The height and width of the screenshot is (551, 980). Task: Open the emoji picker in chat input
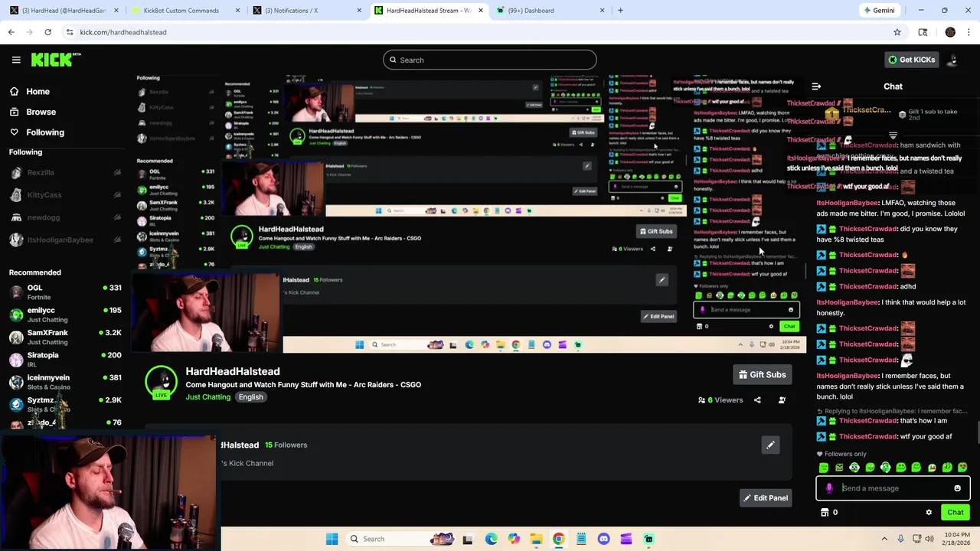point(957,488)
